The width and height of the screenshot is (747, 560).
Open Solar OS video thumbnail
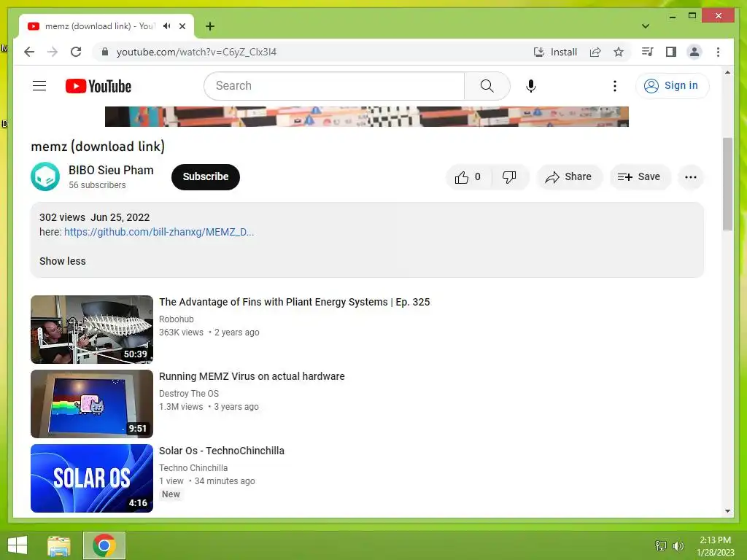point(92,478)
